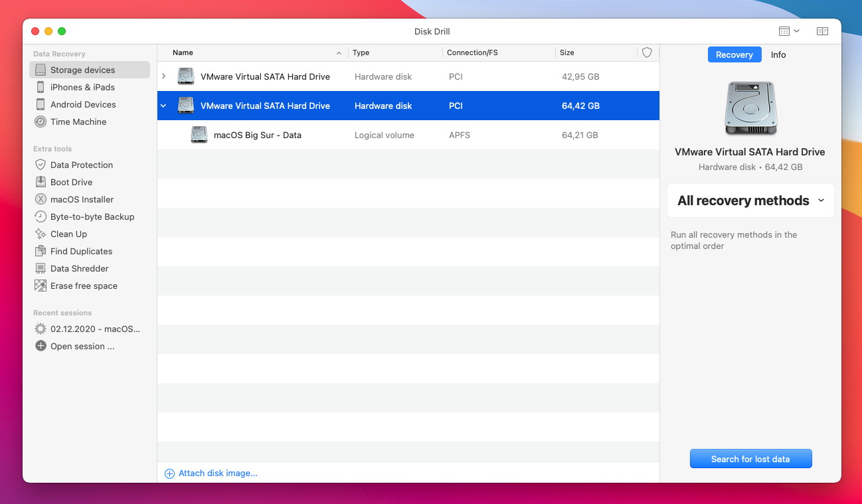
Task: Select the 42,95 GB VMware Virtual SATA drive name
Action: [x=265, y=76]
